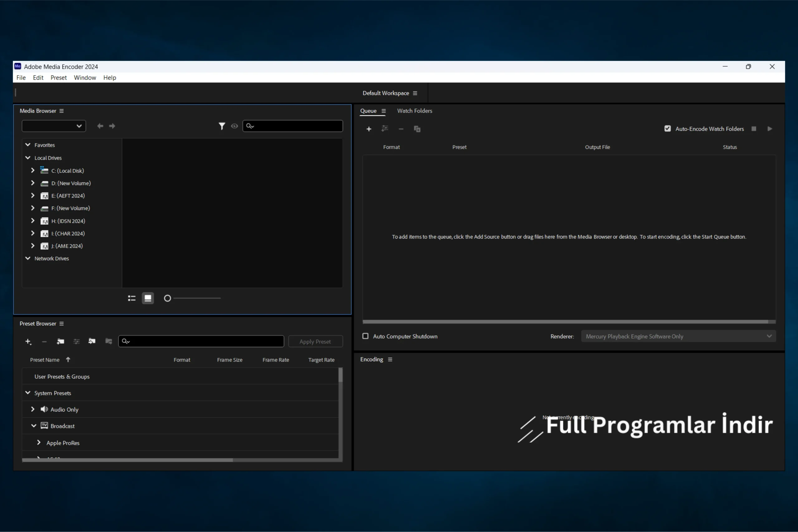Collapse the Broadcast preset group

(34, 426)
